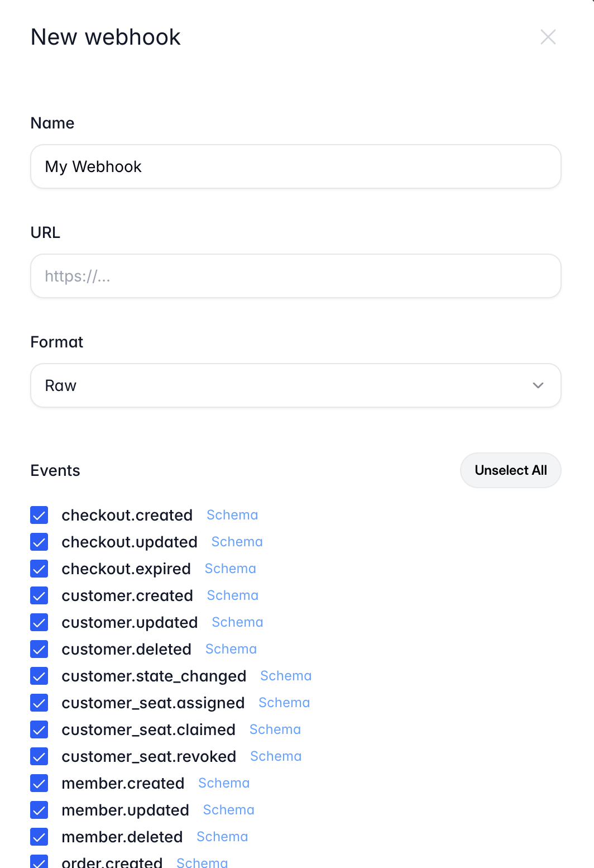Uncheck the member.created event
Viewport: 594px width, 868px height.
click(39, 783)
